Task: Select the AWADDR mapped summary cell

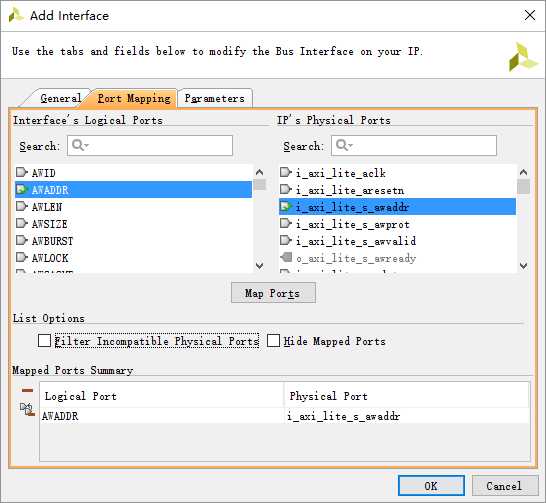Action: [x=162, y=416]
